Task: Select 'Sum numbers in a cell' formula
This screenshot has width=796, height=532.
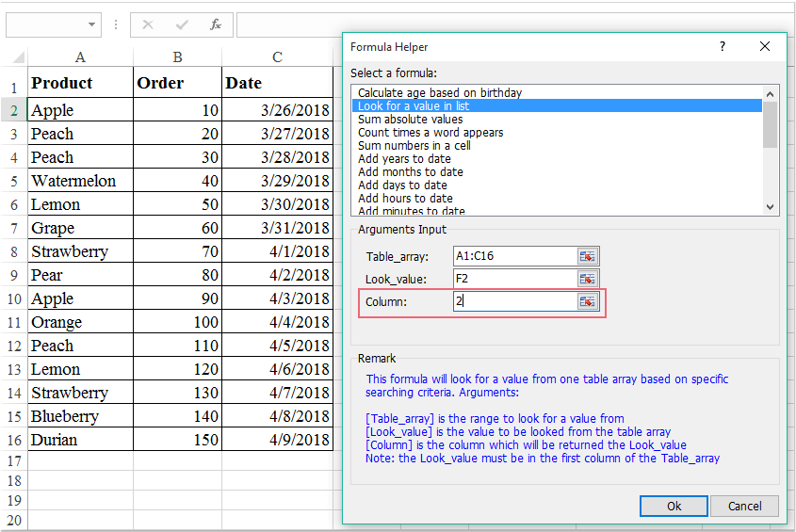Action: (x=557, y=145)
